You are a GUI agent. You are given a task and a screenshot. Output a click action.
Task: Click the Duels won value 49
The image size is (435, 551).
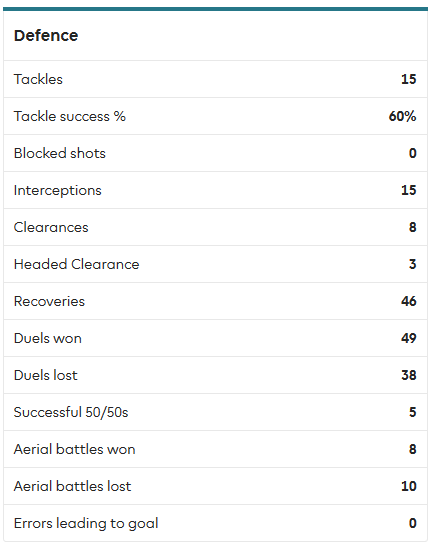click(409, 338)
